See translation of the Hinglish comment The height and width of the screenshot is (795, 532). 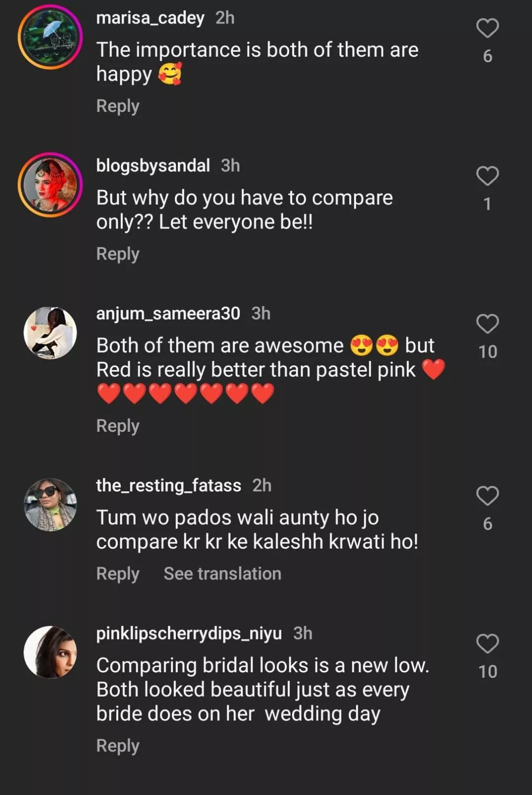[222, 574]
